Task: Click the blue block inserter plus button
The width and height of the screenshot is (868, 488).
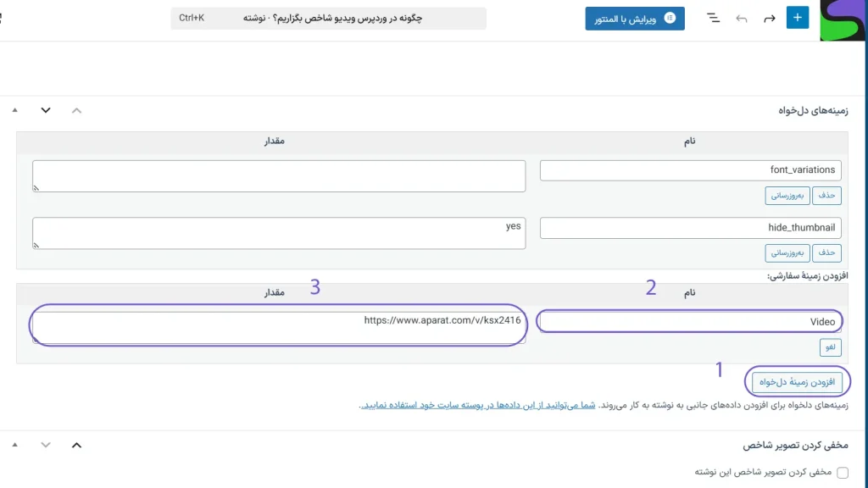Action: 798,18
